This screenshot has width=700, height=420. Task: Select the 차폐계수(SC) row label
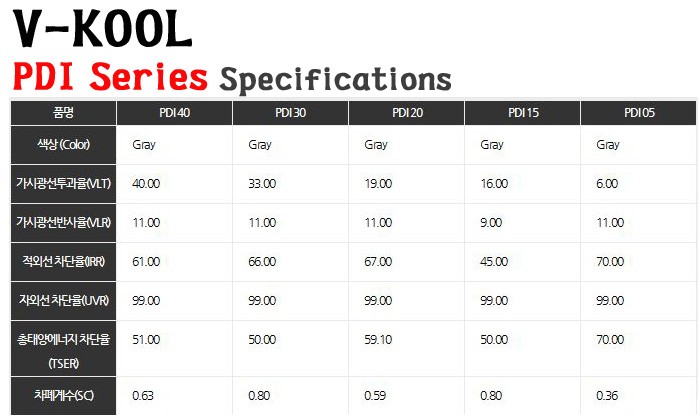click(64, 396)
